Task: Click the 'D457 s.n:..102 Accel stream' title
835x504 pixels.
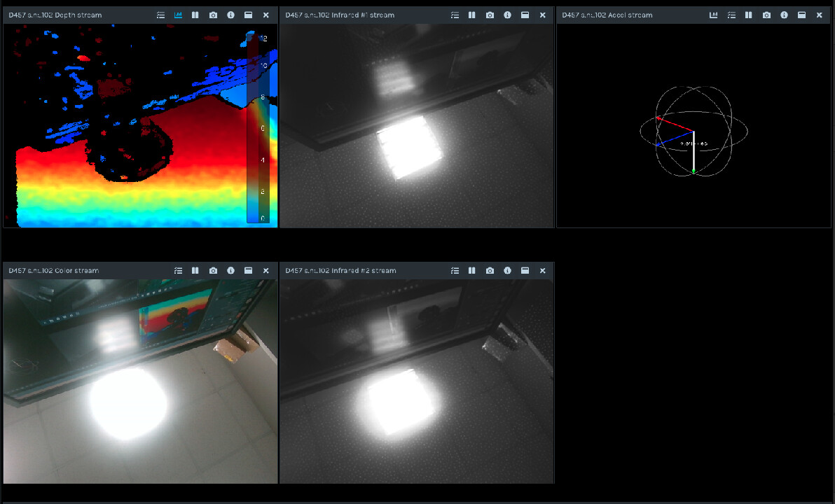Action: point(607,15)
